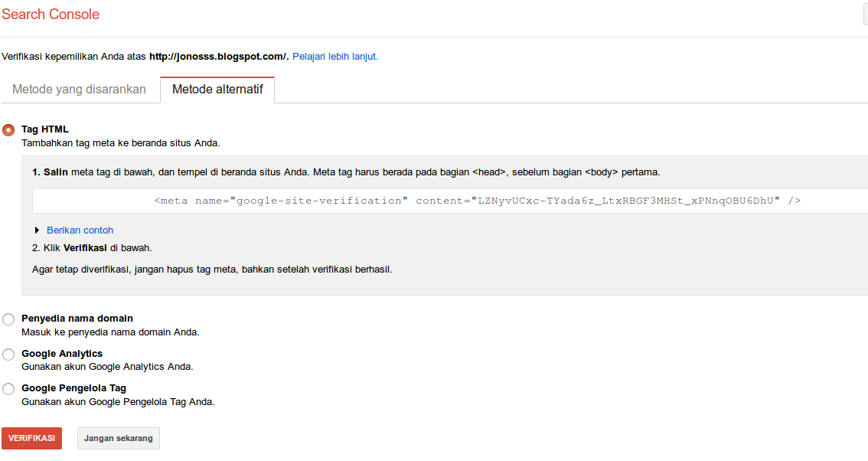Select the 'Metode alternatif' tab

(217, 90)
